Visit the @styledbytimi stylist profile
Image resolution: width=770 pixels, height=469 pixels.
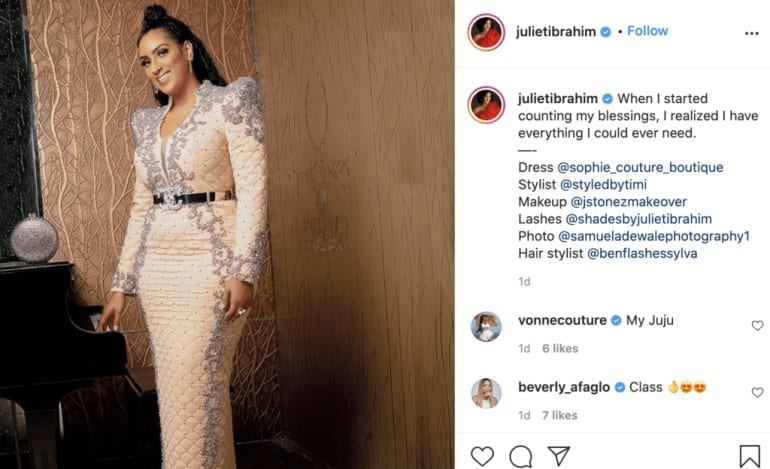click(x=603, y=185)
